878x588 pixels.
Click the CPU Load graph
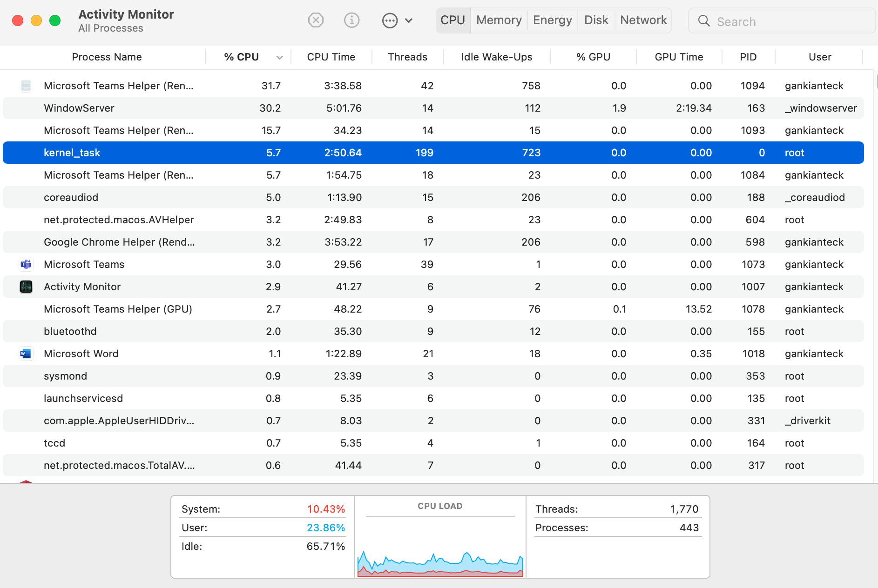(440, 563)
